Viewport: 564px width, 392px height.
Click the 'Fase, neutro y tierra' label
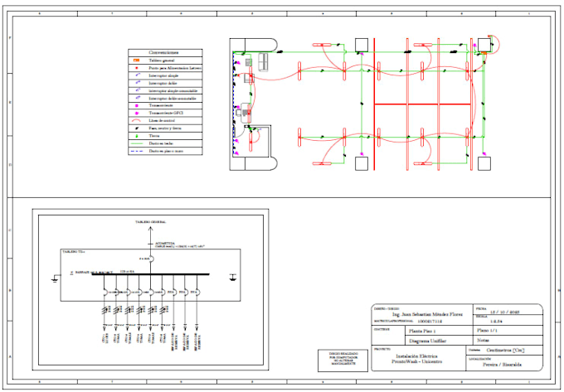click(165, 128)
